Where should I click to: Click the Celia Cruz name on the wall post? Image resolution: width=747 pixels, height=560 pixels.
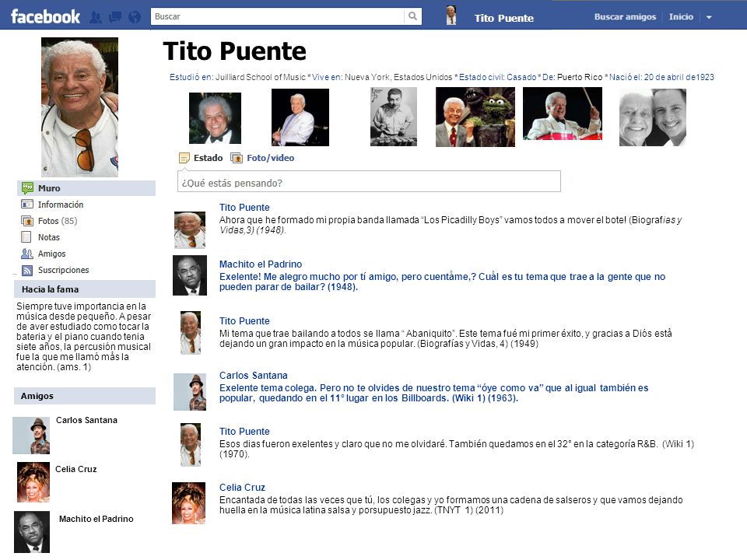pos(242,488)
